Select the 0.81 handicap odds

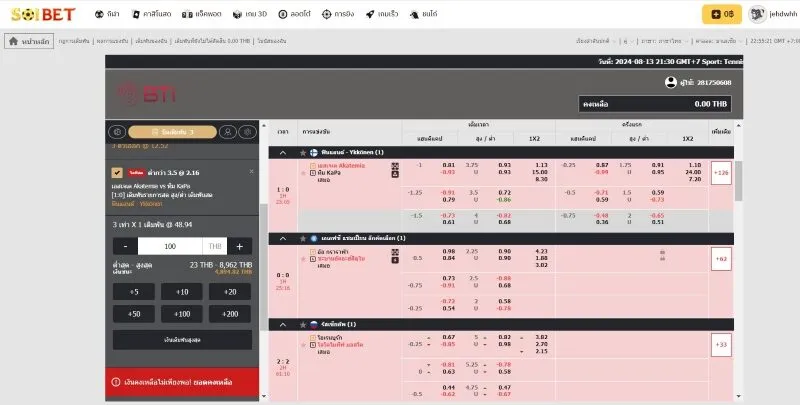[x=448, y=165]
